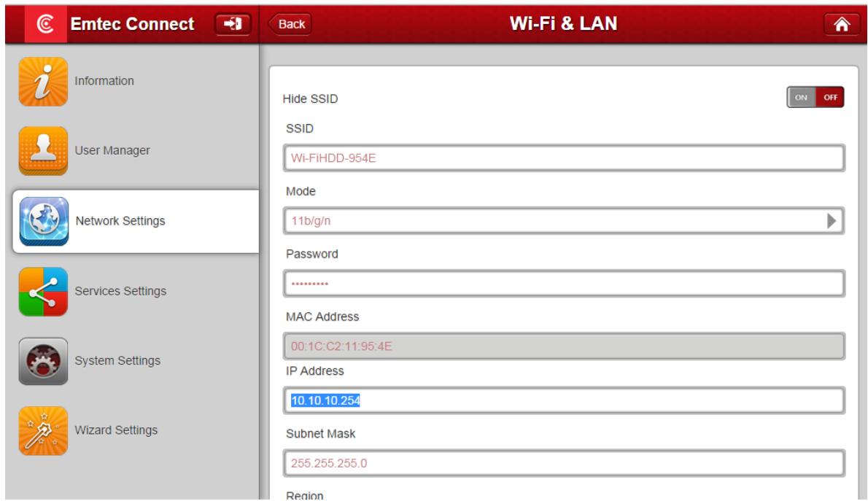Image resolution: width=868 pixels, height=501 pixels.
Task: Edit the Subnet Mask field 255.255.255.0
Action: (564, 463)
